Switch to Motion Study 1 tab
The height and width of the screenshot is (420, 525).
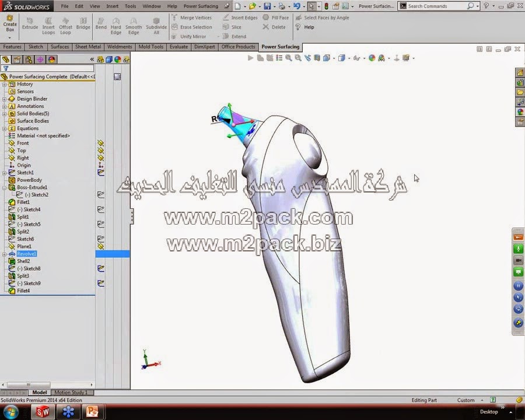71,392
